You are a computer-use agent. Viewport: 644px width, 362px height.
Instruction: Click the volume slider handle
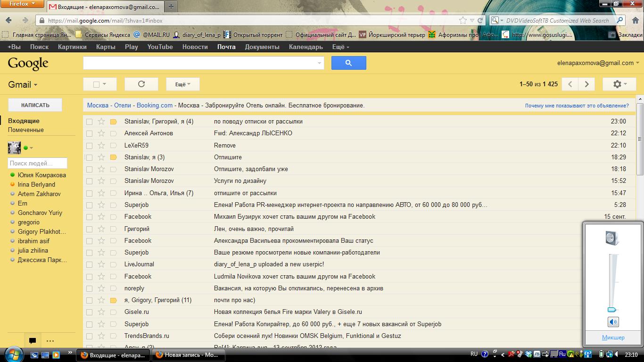point(612,310)
